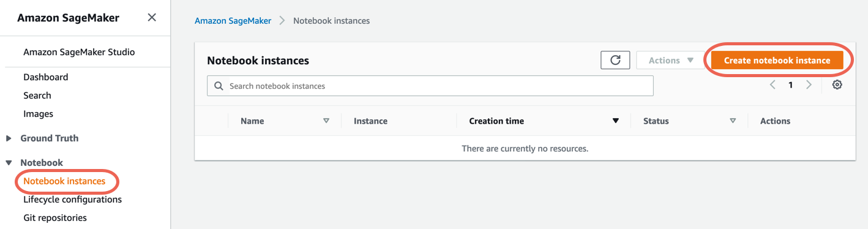Sort by Name column arrow

[326, 121]
